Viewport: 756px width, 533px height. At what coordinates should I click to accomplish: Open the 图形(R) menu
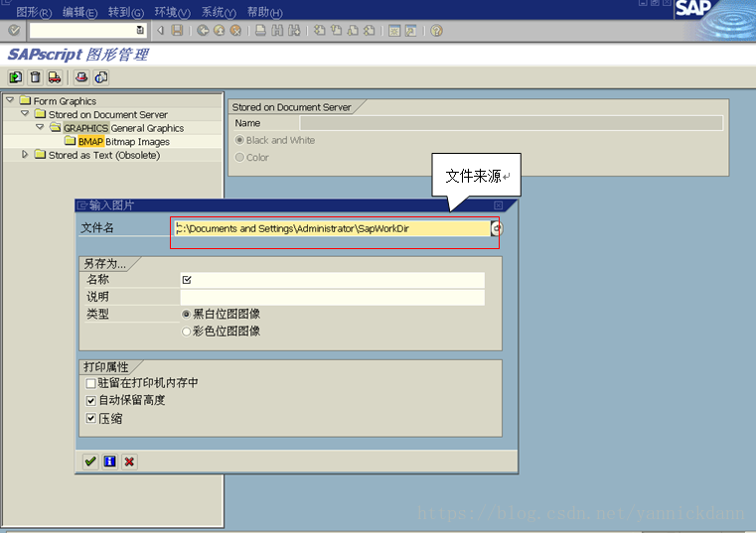click(34, 12)
